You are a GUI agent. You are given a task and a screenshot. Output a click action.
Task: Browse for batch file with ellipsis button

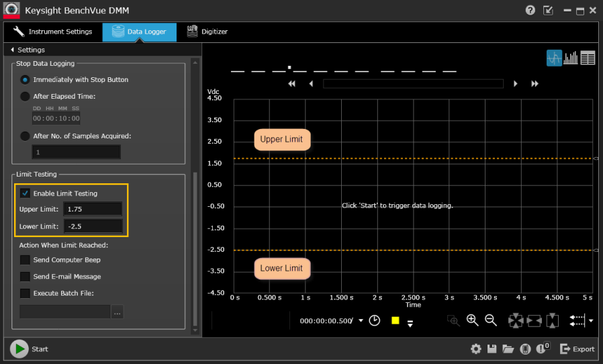point(118,312)
